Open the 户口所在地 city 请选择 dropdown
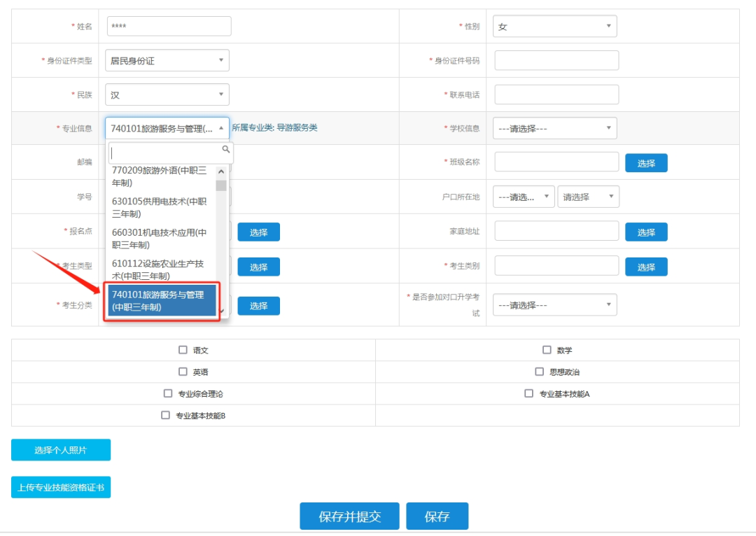This screenshot has width=756, height=536. (588, 197)
